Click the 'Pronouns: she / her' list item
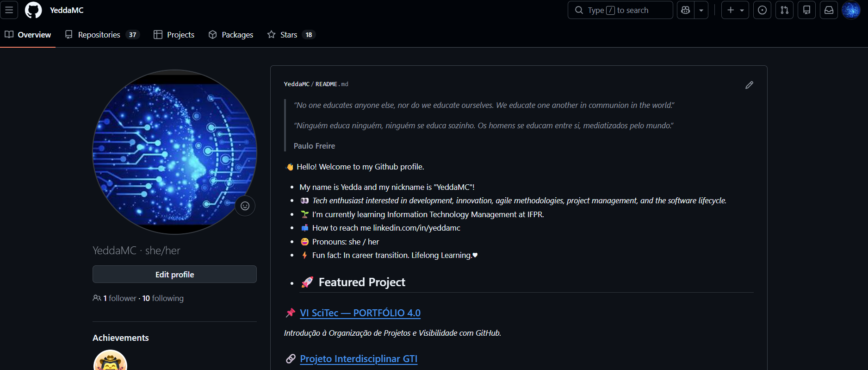Screen dimensions: 868x370 pos(346,242)
